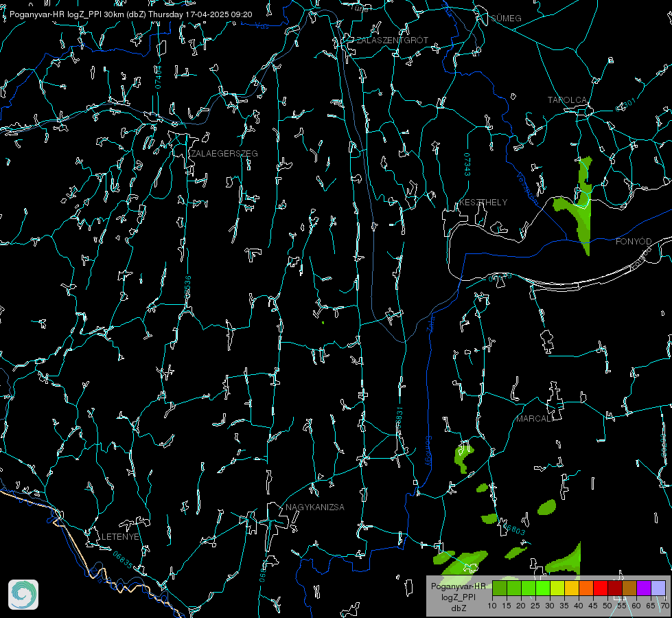This screenshot has height=618, width=672.
Task: Click the dark red 50-55 dBZ swatch
Action: pos(615,588)
